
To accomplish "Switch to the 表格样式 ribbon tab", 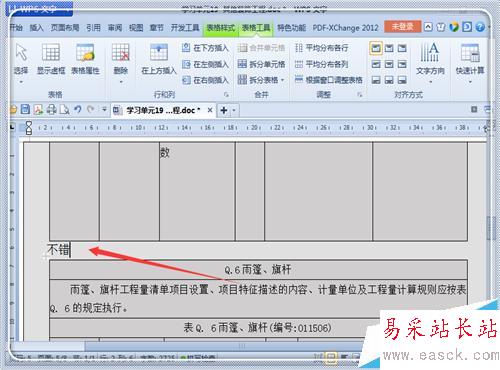I will (220, 28).
